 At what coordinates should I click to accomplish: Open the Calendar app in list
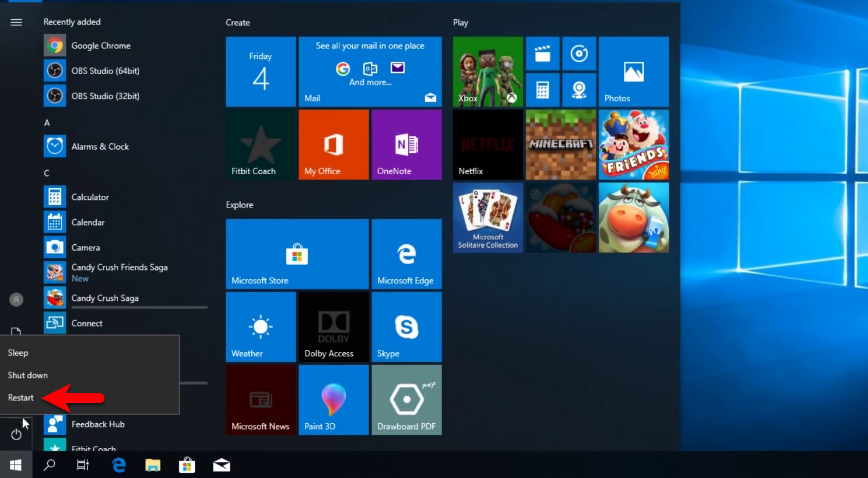[x=125, y=222]
